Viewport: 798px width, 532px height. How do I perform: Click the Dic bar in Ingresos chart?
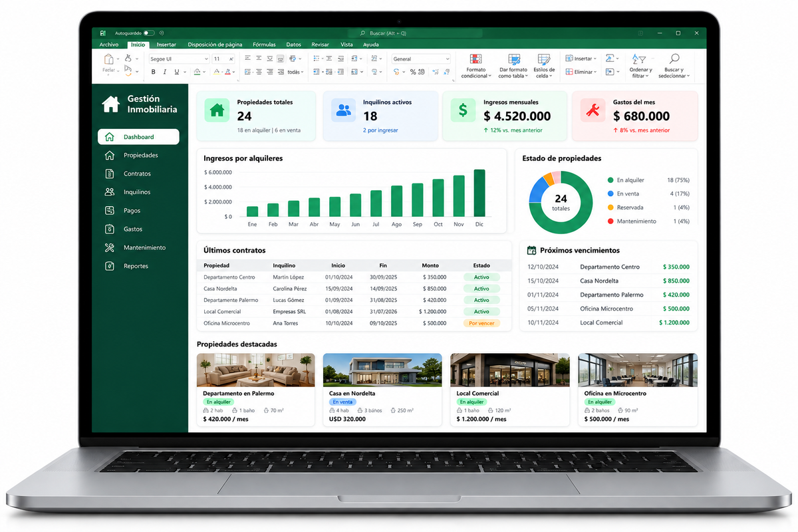pyautogui.click(x=479, y=193)
